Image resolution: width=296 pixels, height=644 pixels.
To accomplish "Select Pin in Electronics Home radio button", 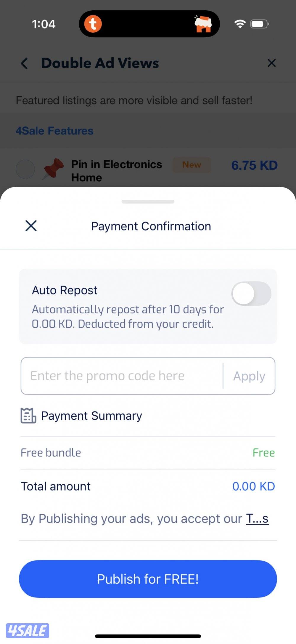I will [x=25, y=169].
